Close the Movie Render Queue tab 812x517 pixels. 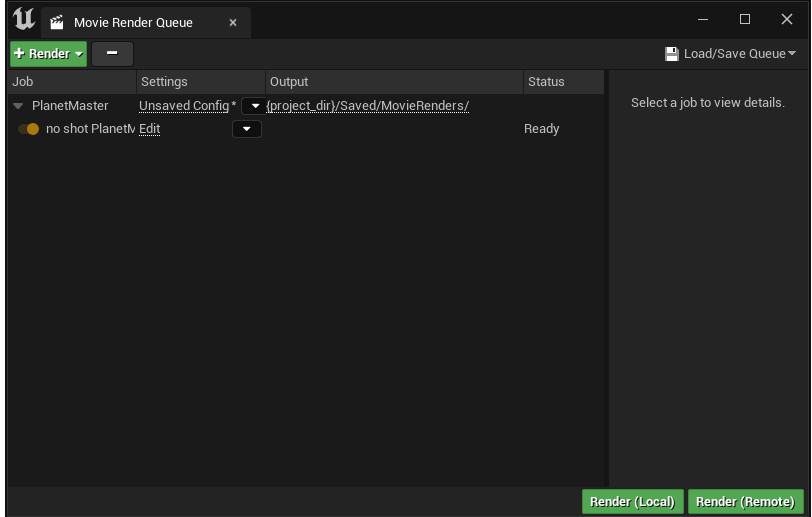(x=233, y=22)
